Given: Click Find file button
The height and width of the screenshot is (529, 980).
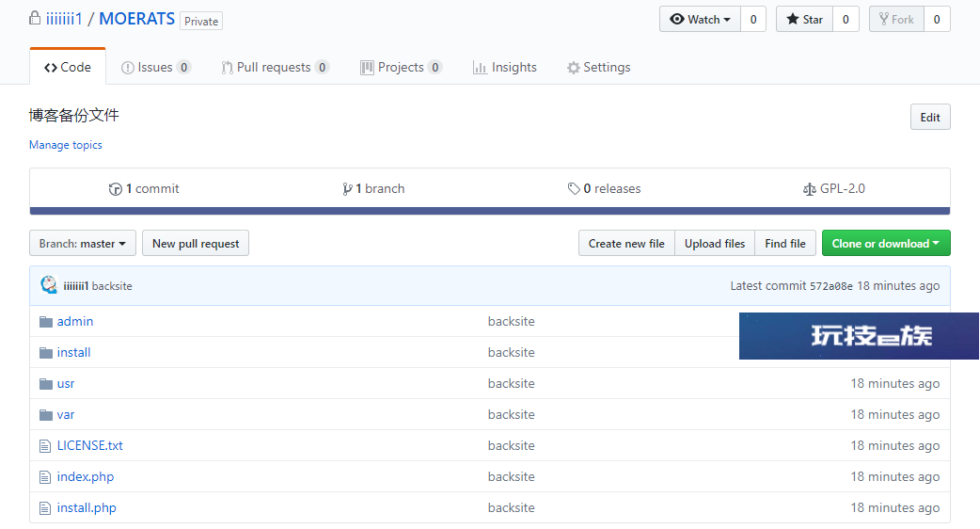Looking at the screenshot, I should tap(785, 243).
